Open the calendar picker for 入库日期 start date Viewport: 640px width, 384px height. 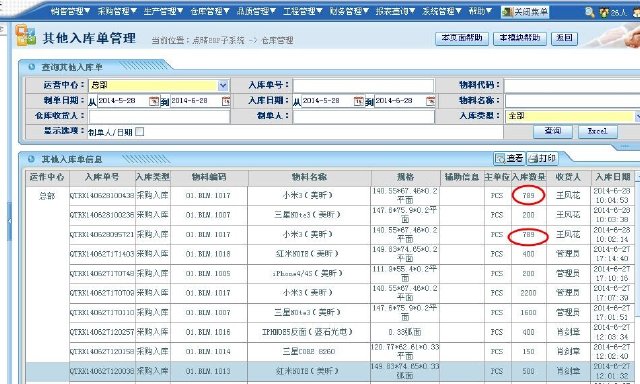[358, 101]
